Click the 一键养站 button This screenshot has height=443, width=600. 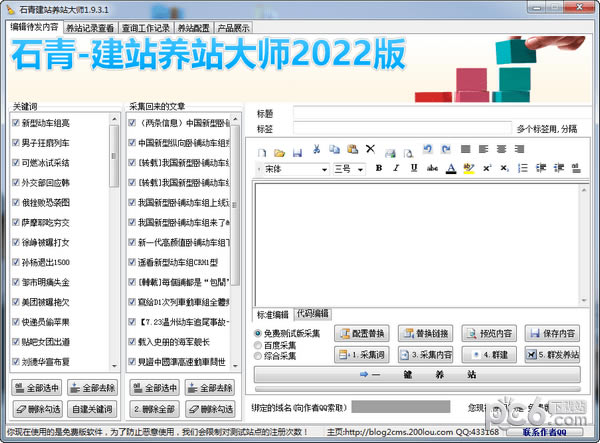click(x=418, y=373)
